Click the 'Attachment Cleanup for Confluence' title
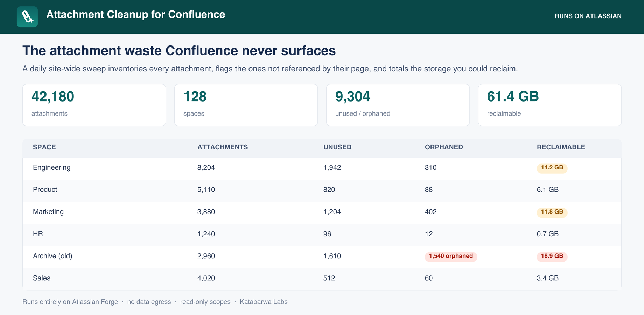The width and height of the screenshot is (644, 315). (136, 14)
